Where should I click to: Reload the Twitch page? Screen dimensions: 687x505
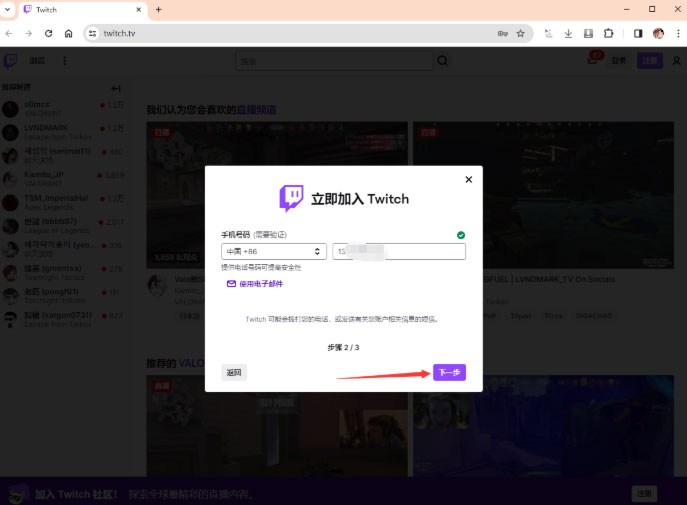click(x=49, y=33)
